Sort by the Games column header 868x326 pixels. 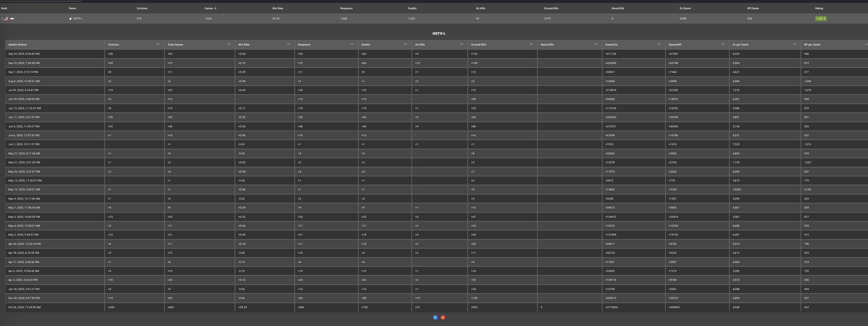click(x=208, y=9)
